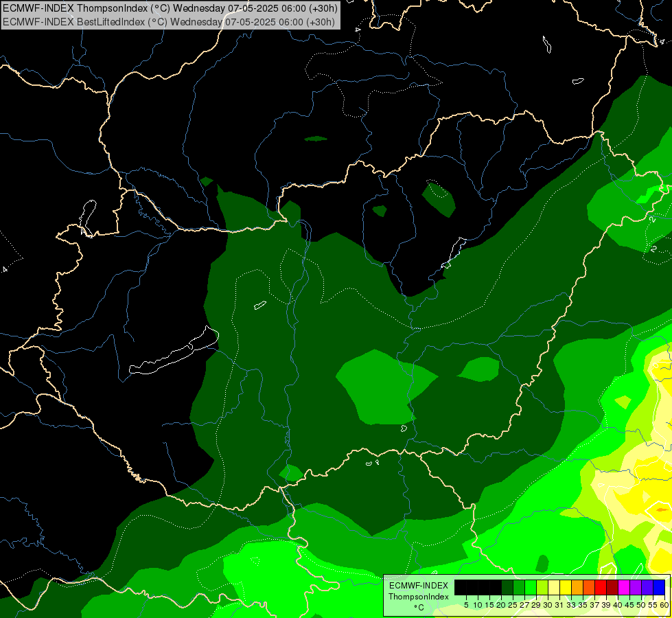
Task: Pick the dark red 39–40 legend swatch
Action: click(x=612, y=587)
